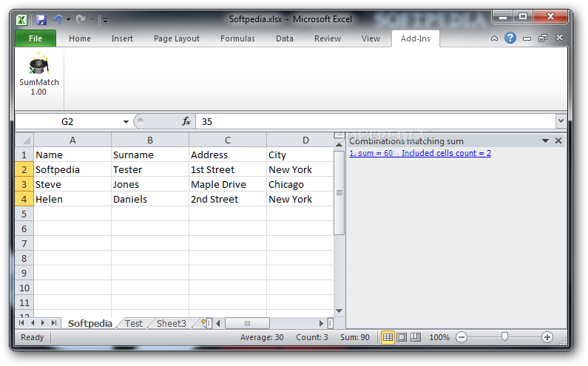588x366 pixels.
Task: Switch to Page Layout view in status bar
Action: click(402, 337)
